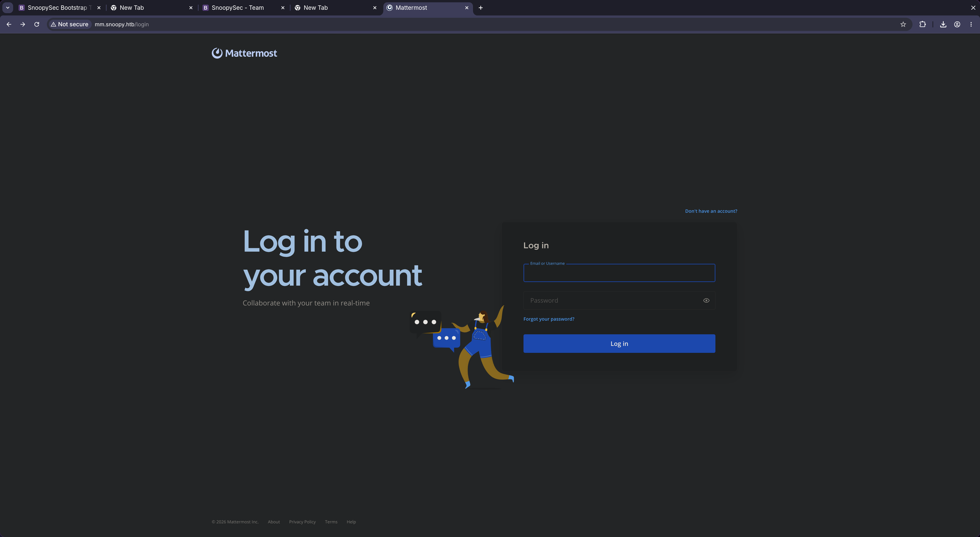
Task: Click the '© 2026 Mattermost Inc.' footer text
Action: tap(235, 522)
